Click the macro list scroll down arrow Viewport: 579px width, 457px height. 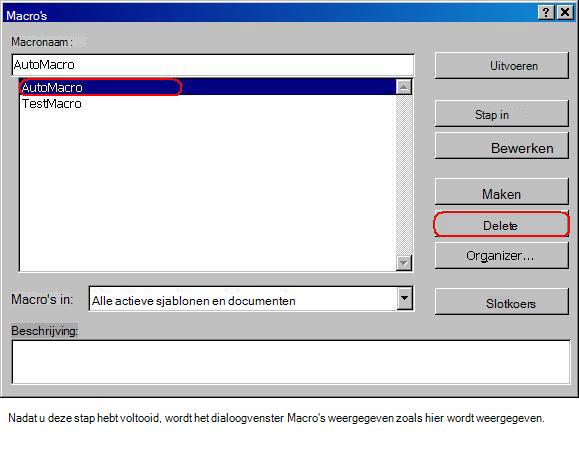[404, 262]
